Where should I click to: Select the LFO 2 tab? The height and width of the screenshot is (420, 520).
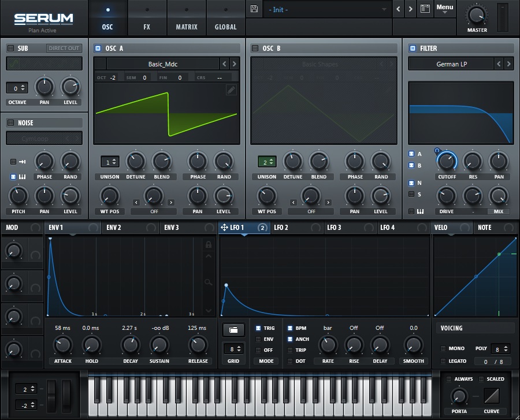[x=298, y=228]
